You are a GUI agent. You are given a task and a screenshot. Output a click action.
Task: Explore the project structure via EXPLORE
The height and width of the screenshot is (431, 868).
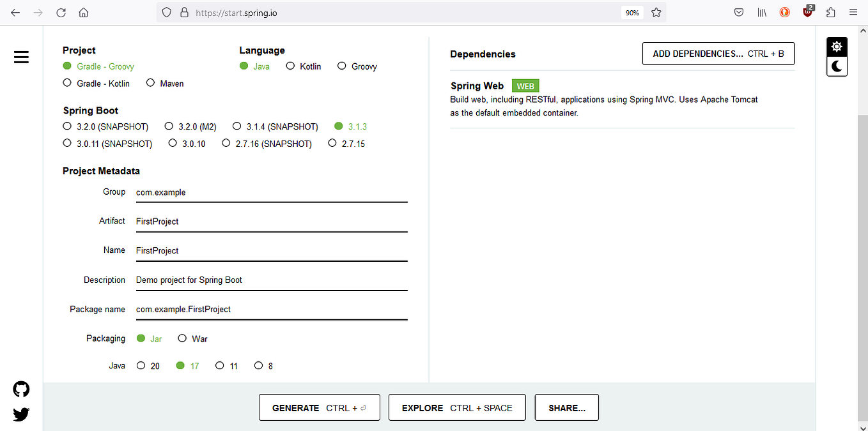[x=457, y=407]
